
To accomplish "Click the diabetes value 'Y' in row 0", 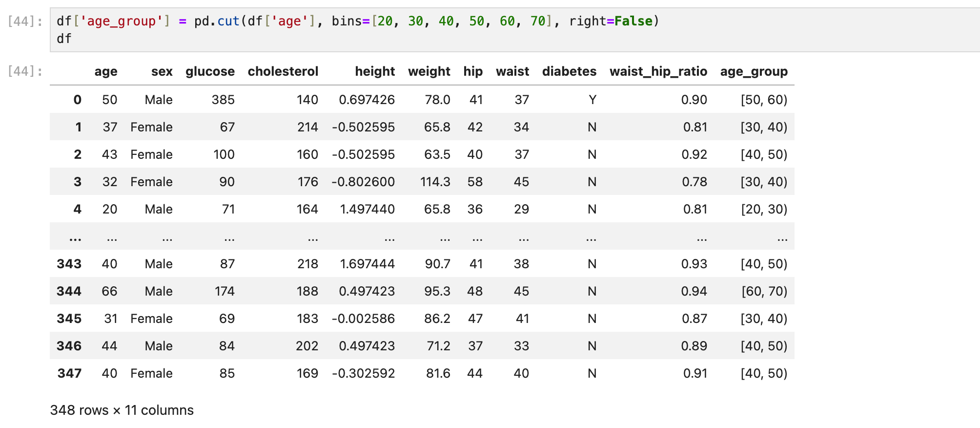I will pos(592,100).
